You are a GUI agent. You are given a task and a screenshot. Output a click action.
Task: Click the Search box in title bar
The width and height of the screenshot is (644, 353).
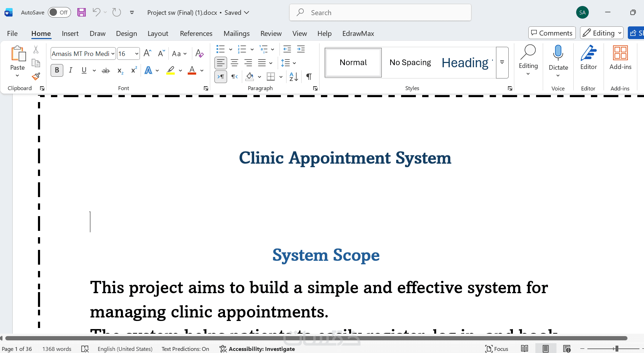(380, 13)
